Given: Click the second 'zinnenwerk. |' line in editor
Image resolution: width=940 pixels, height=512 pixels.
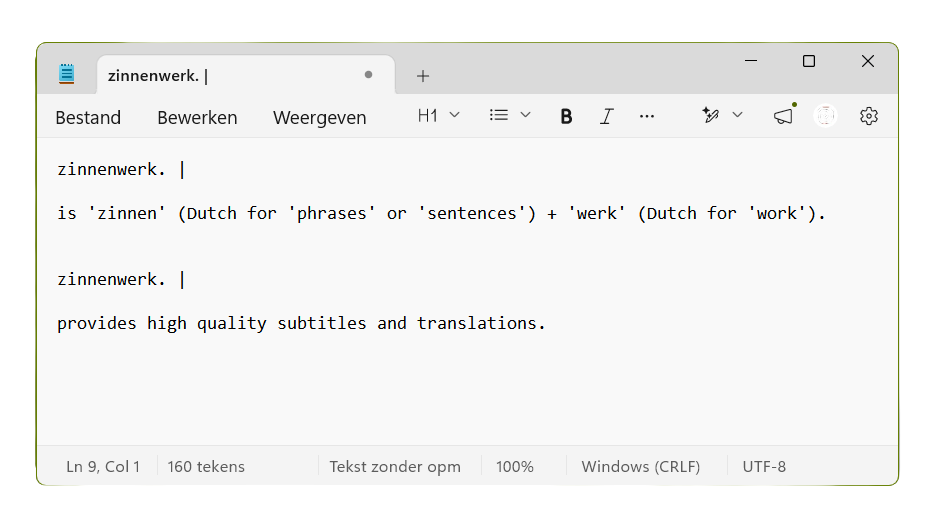Looking at the screenshot, I should coord(122,279).
